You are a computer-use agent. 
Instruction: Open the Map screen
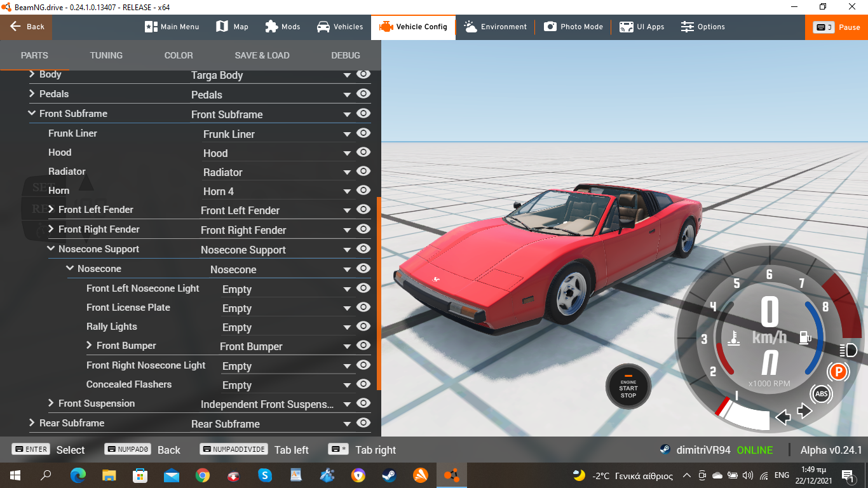[232, 27]
